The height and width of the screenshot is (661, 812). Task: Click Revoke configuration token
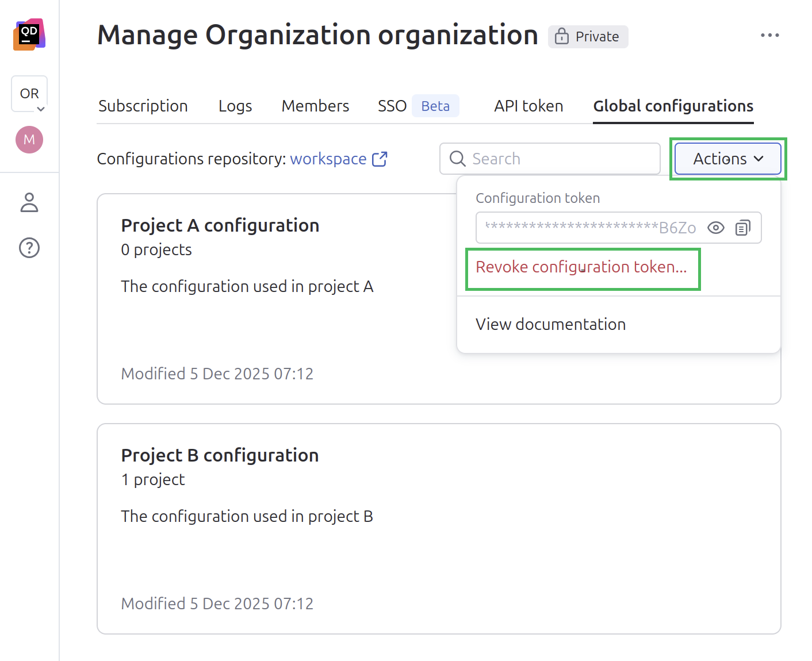click(581, 267)
